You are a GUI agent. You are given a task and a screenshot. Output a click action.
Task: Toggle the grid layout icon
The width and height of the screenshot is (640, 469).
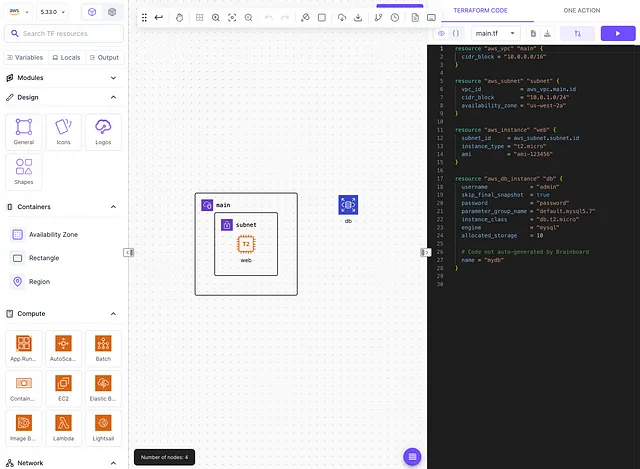point(200,18)
